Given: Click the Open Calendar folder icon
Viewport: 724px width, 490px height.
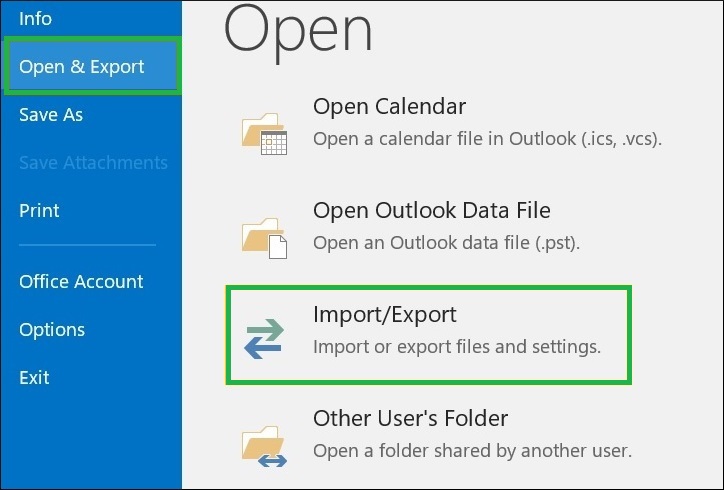Looking at the screenshot, I should point(264,133).
